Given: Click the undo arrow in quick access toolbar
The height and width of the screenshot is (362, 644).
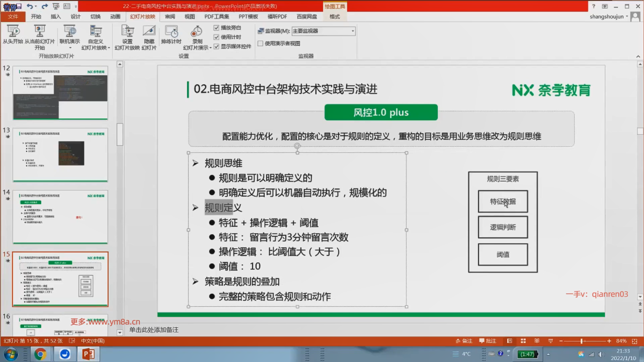Looking at the screenshot, I should [30, 6].
